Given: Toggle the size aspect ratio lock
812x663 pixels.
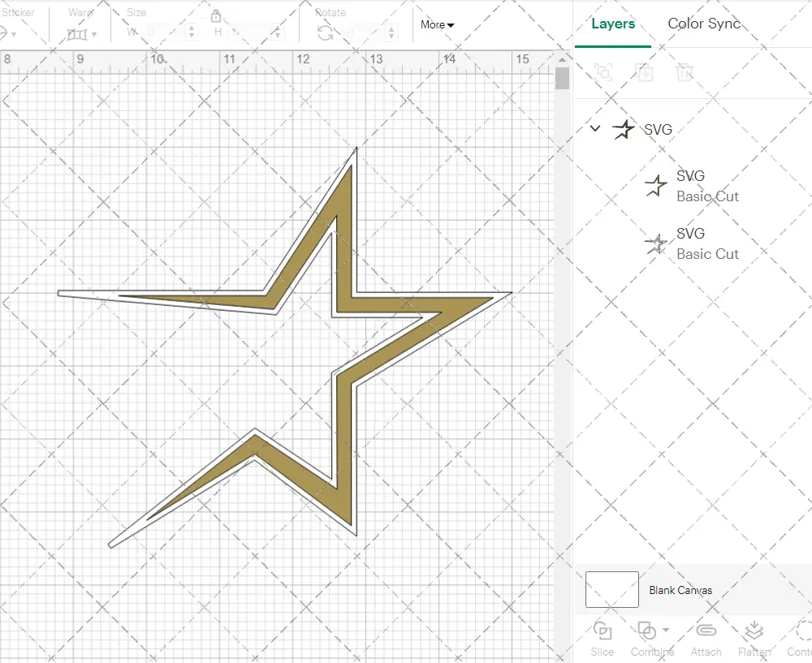Looking at the screenshot, I should (216, 16).
